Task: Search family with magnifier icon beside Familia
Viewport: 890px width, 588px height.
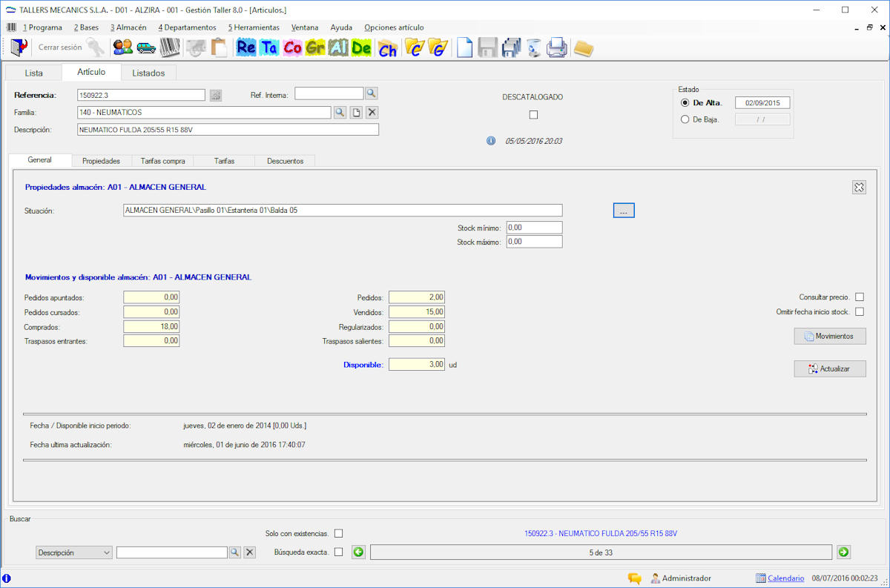Action: click(x=340, y=112)
